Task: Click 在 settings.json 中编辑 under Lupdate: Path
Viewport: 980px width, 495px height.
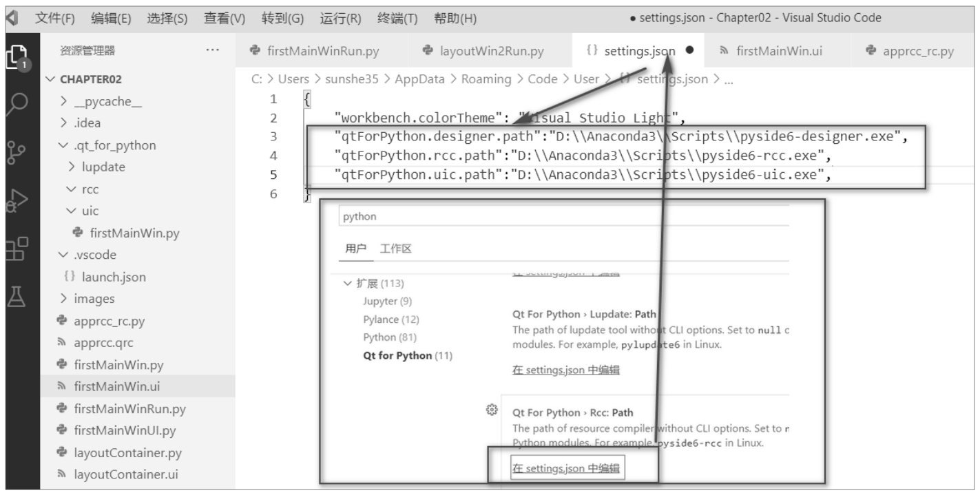Action: [566, 370]
